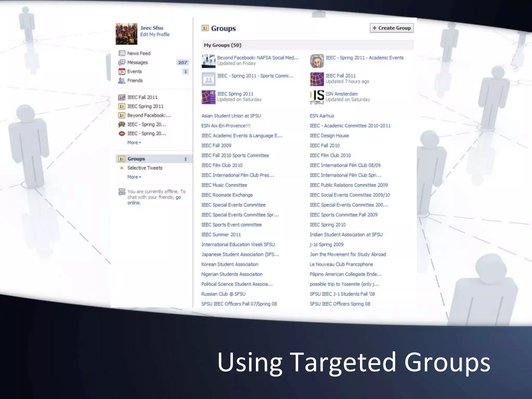Open IEEC - Spring 2011 - Sports Commi... group
Viewport: 532px width, 399px height.
tap(255, 76)
